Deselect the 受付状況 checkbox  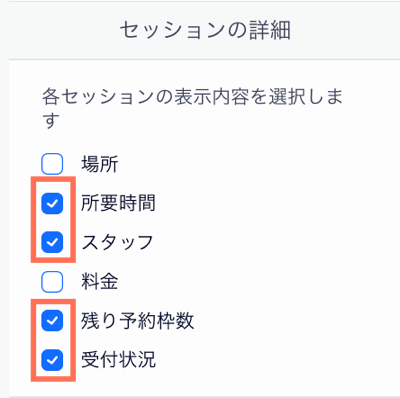point(52,360)
